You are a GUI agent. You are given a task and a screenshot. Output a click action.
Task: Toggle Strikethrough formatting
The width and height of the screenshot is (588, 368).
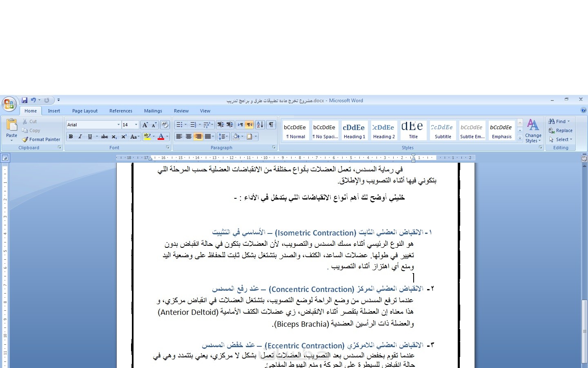coord(105,137)
